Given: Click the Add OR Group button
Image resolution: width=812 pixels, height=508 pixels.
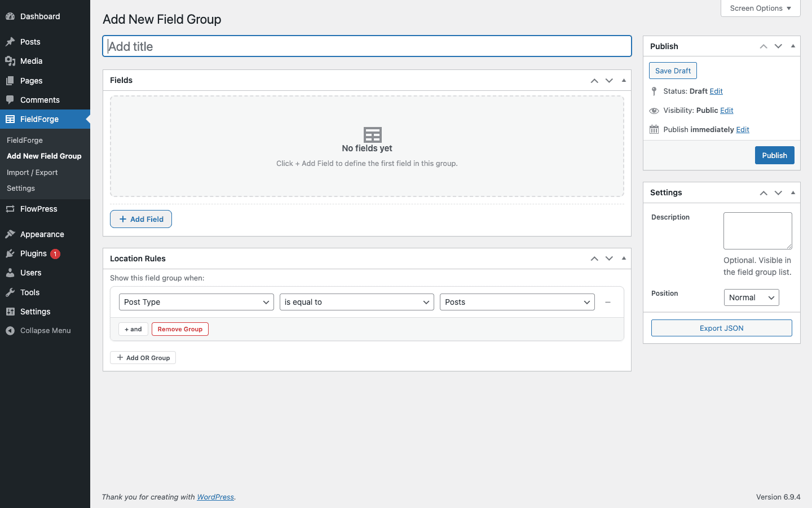Looking at the screenshot, I should click(143, 358).
